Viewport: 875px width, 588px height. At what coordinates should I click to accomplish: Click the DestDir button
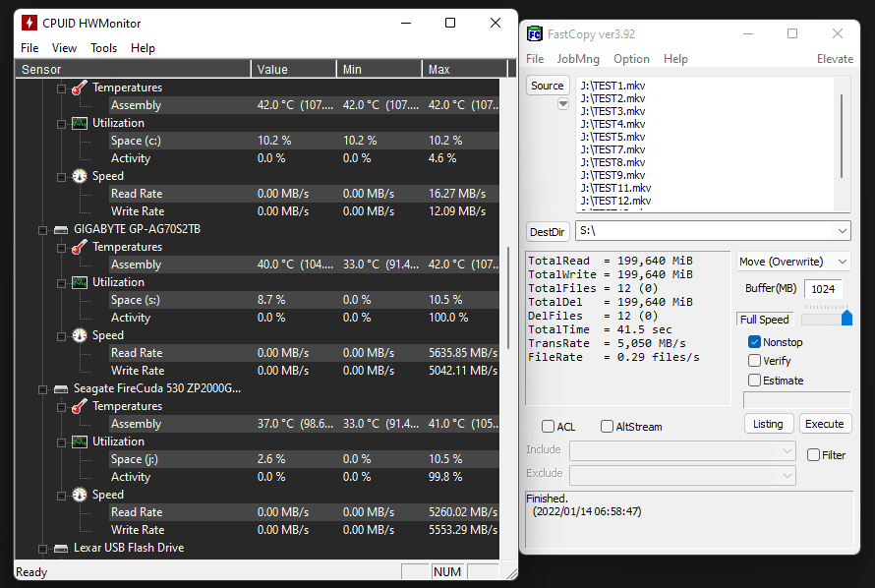pos(547,232)
